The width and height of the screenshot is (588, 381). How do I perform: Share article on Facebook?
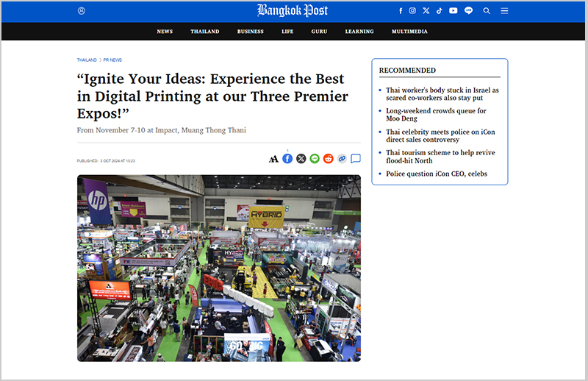pyautogui.click(x=287, y=159)
